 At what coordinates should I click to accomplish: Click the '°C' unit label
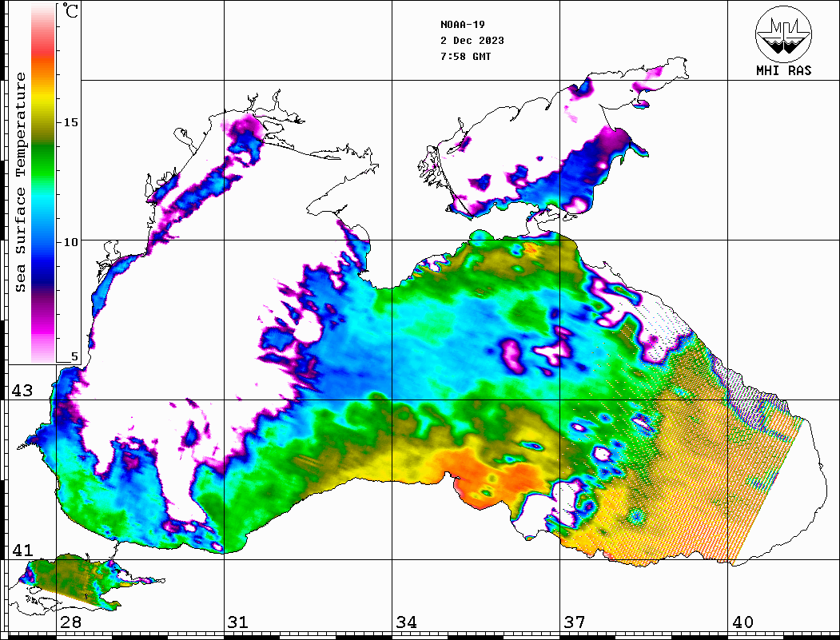pyautogui.click(x=70, y=10)
